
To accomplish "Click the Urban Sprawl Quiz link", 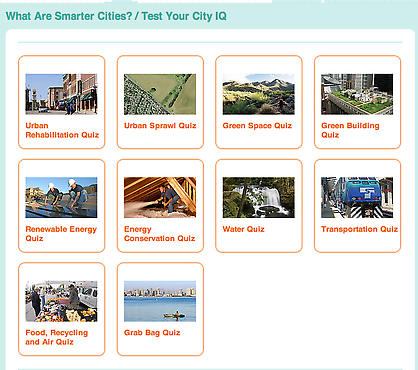I will tap(160, 126).
